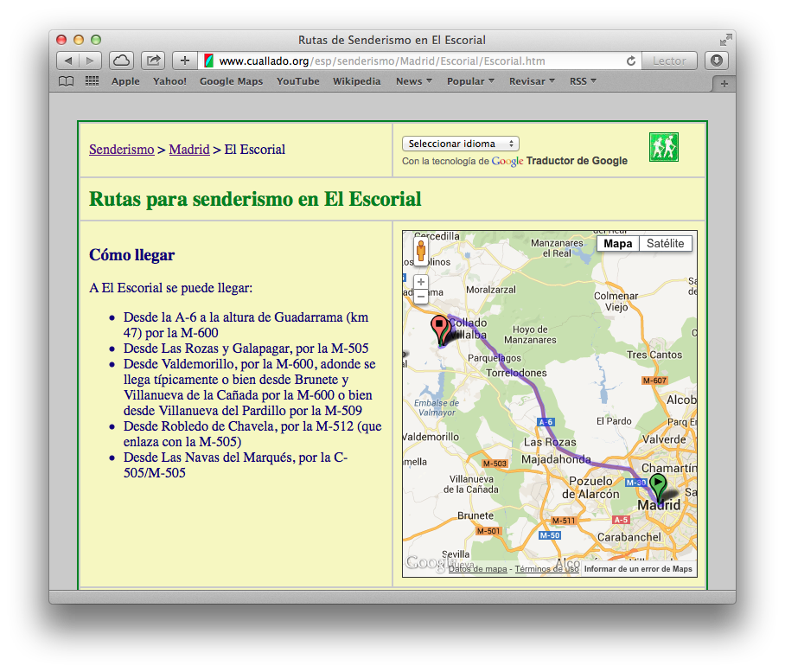Open the iCloud Tabs cloud button
This screenshot has width=785, height=672.
(x=121, y=61)
